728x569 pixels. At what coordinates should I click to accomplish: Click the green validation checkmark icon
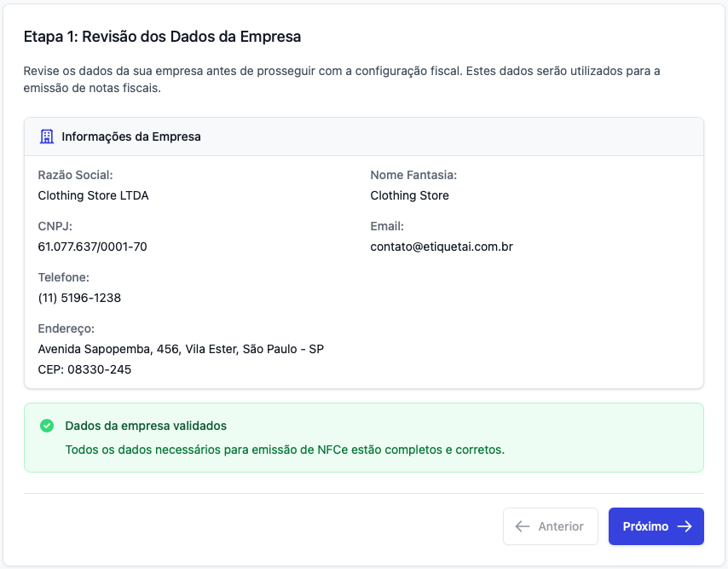click(x=47, y=426)
